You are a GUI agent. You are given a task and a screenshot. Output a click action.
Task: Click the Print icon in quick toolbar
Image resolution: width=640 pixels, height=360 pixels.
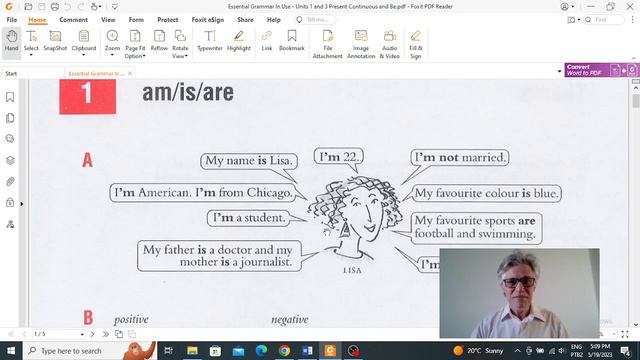pyautogui.click(x=55, y=7)
